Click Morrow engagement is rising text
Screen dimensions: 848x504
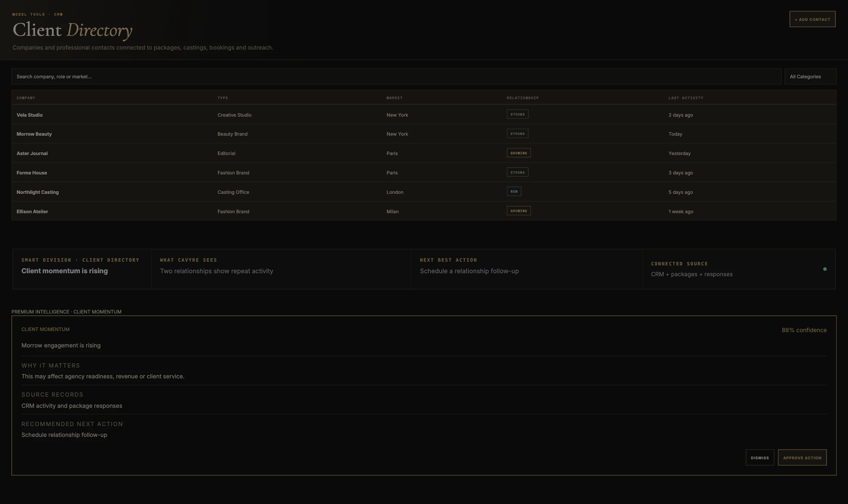coord(61,345)
